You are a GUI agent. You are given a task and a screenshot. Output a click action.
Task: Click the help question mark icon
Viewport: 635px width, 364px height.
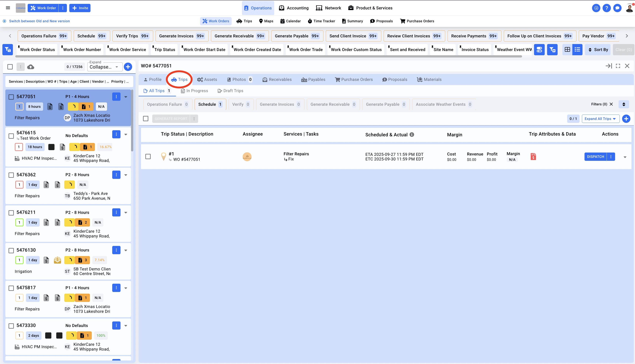(x=606, y=8)
